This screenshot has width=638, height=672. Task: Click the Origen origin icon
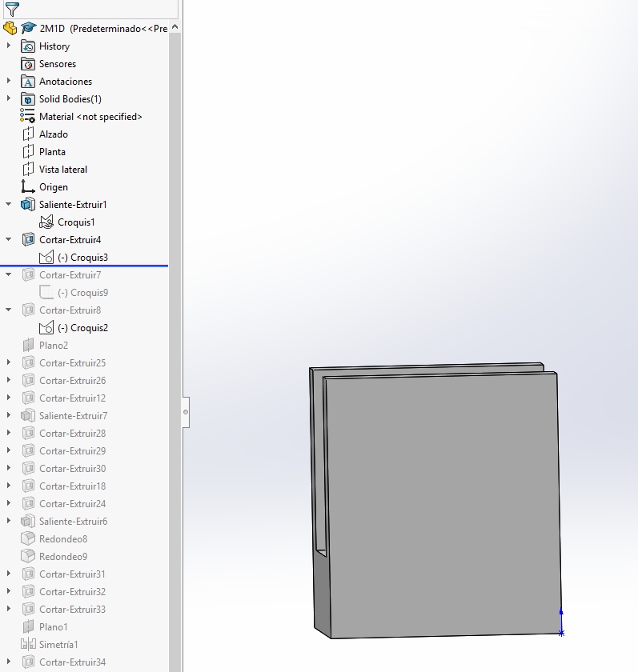pos(28,187)
